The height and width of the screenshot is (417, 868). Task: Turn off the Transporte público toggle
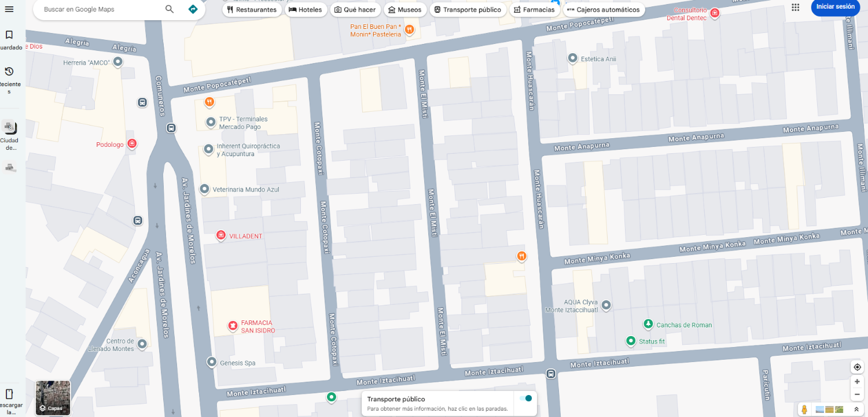[x=525, y=398]
